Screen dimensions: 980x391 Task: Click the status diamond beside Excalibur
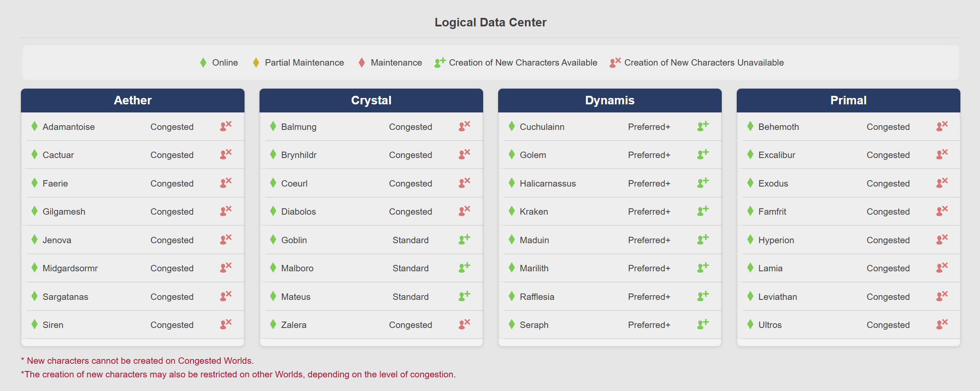750,154
